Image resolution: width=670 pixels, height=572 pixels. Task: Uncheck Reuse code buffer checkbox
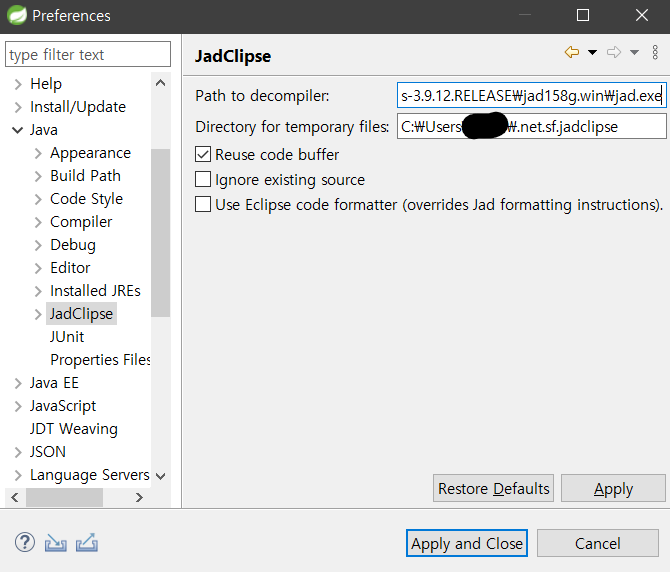point(203,154)
